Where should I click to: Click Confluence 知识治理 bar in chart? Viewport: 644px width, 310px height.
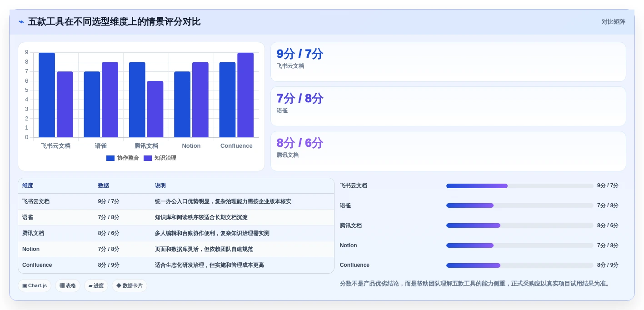[x=245, y=95]
